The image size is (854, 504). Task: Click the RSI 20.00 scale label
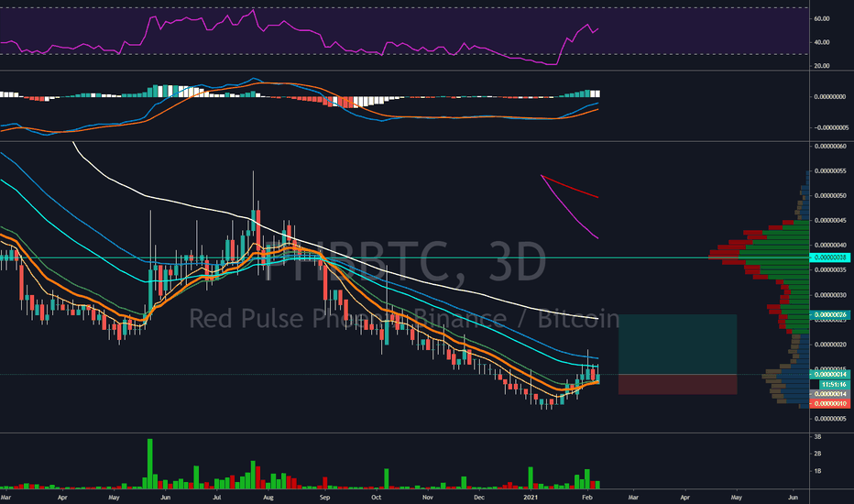click(x=822, y=66)
